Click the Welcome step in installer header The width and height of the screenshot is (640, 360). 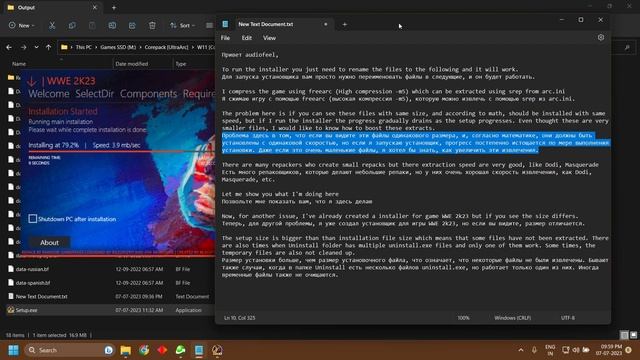coord(49,94)
